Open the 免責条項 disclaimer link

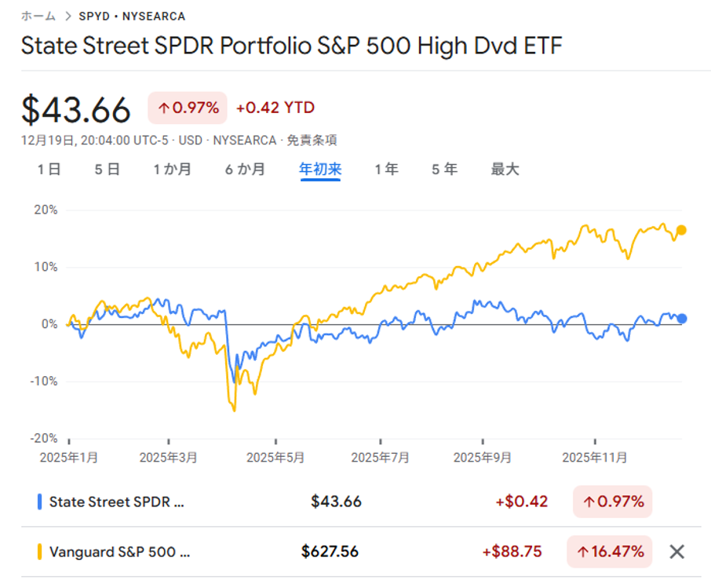[312, 141]
